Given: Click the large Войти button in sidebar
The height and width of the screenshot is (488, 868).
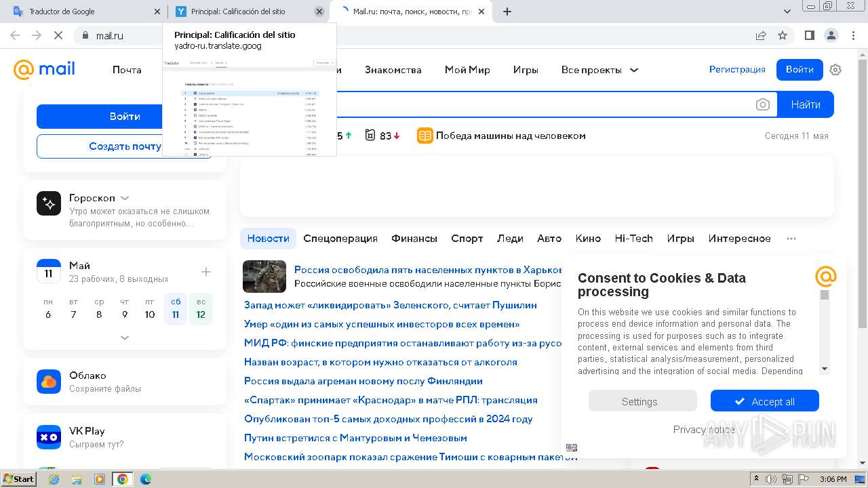Looking at the screenshot, I should [125, 117].
